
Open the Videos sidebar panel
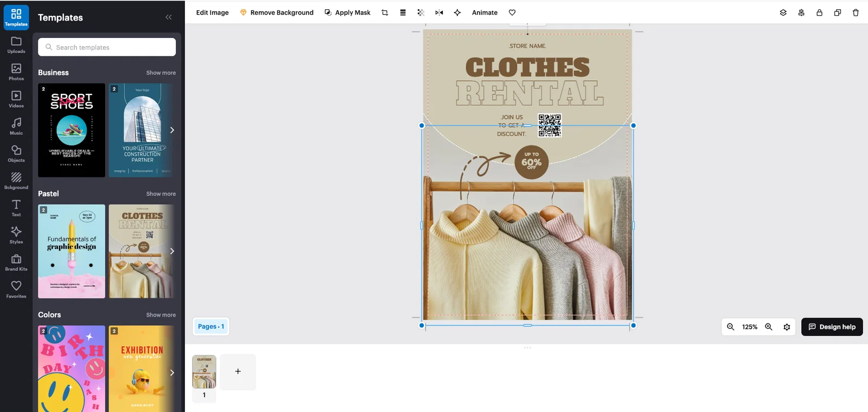16,99
